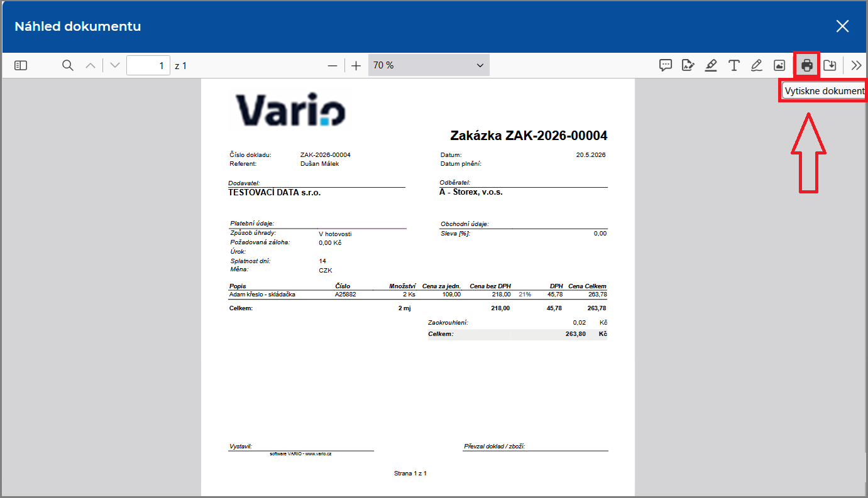Expand more tools double chevron

(856, 65)
